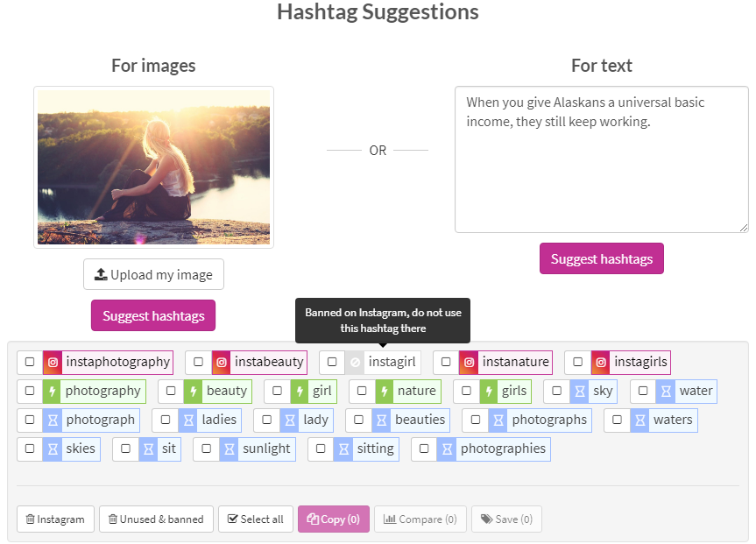756x544 pixels.
Task: Click the lightning bolt icon beside photography
Action: coord(52,391)
